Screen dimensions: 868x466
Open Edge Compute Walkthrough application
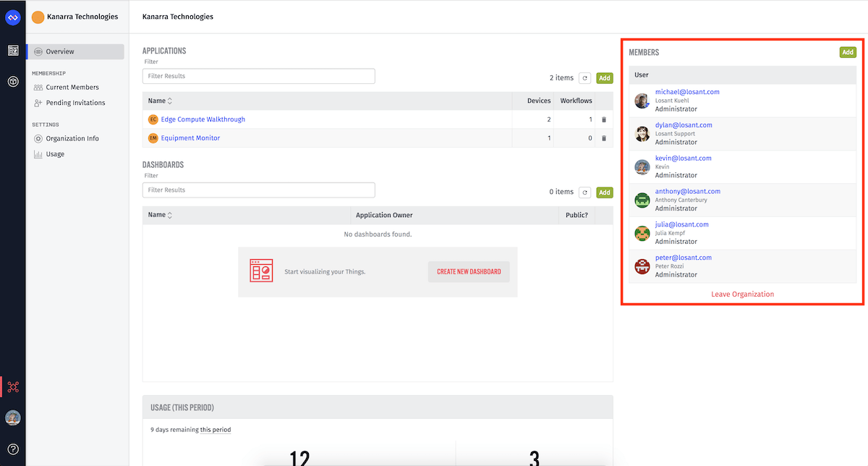(203, 119)
